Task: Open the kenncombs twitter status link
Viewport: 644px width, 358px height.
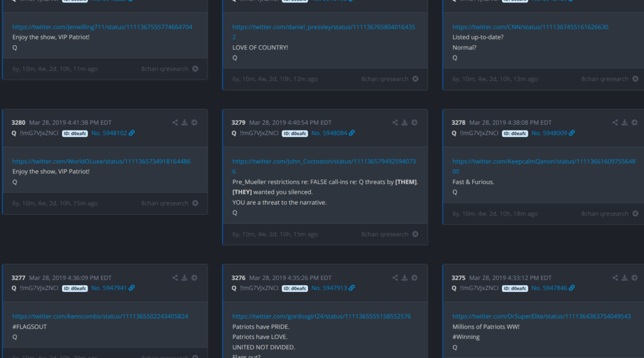Action: 100,317
